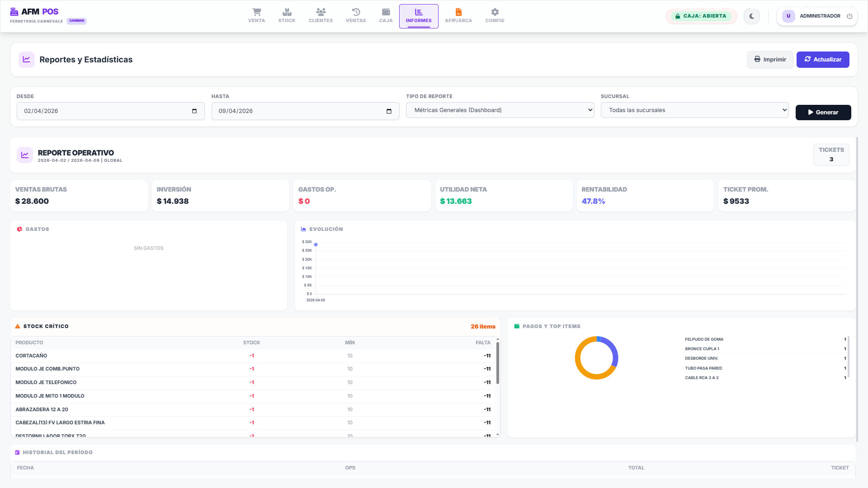The height and width of the screenshot is (488, 868).
Task: Click the Stock Crítico table scrollbar
Action: [x=498, y=364]
